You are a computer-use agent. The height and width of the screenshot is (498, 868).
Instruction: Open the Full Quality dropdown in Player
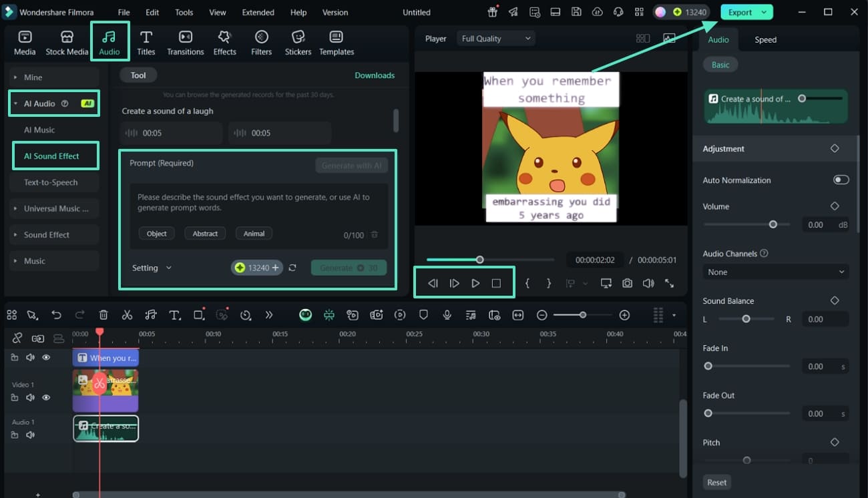point(495,38)
